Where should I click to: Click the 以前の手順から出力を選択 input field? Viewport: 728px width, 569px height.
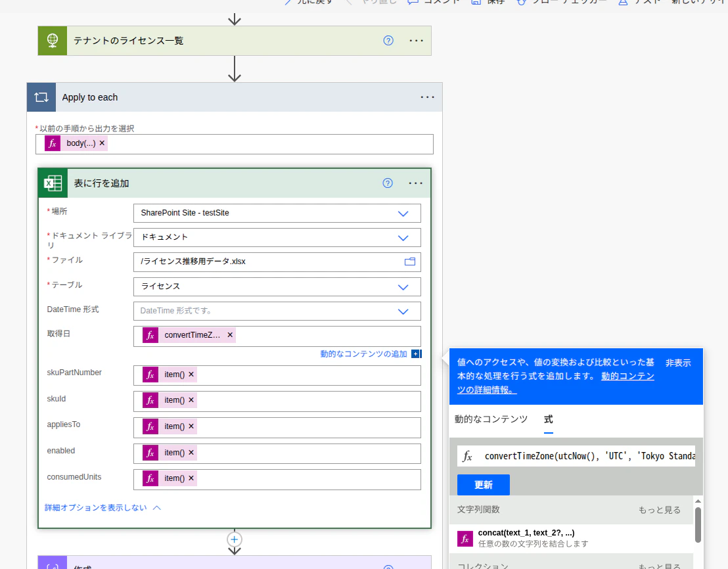pyautogui.click(x=235, y=145)
